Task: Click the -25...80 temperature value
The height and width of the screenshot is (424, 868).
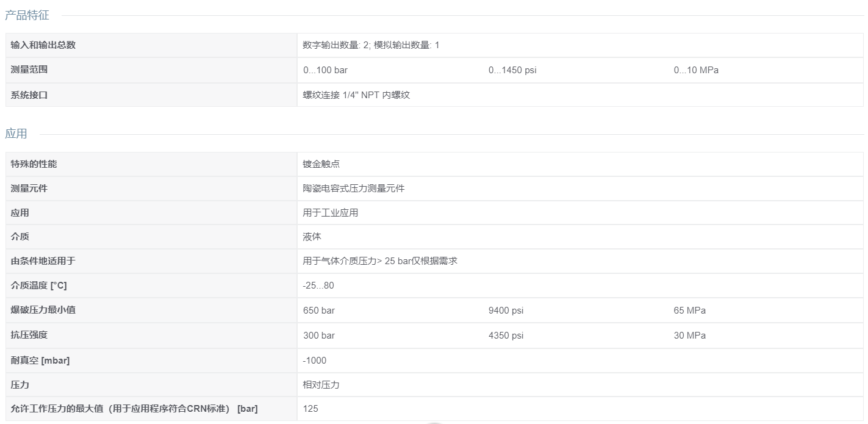Action: click(318, 286)
